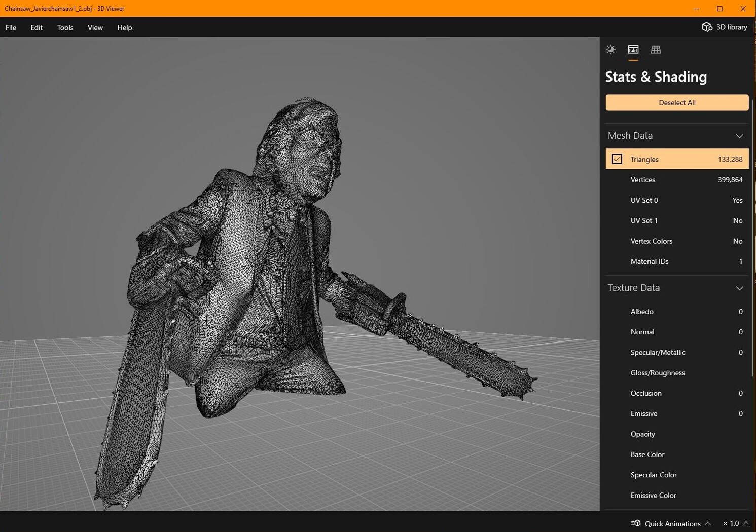Collapse the Texture Data section

739,288
